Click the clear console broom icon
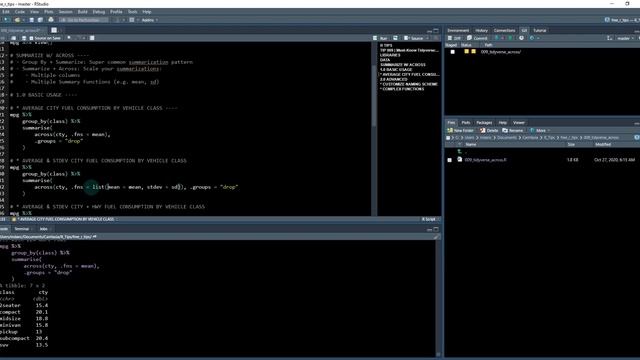 (436, 237)
